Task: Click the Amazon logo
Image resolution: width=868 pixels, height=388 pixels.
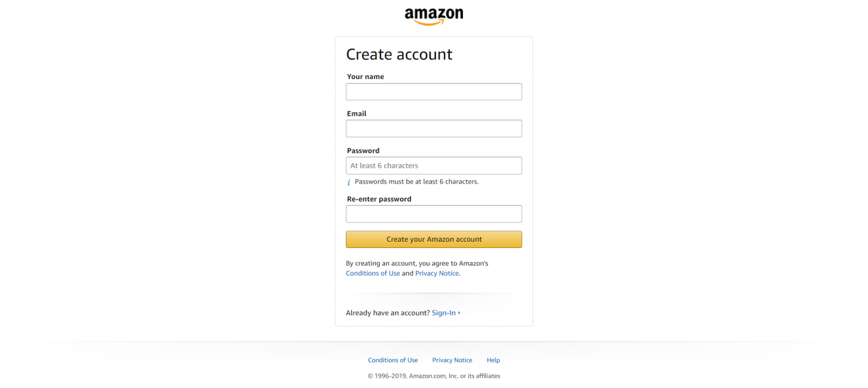Action: coord(433,15)
